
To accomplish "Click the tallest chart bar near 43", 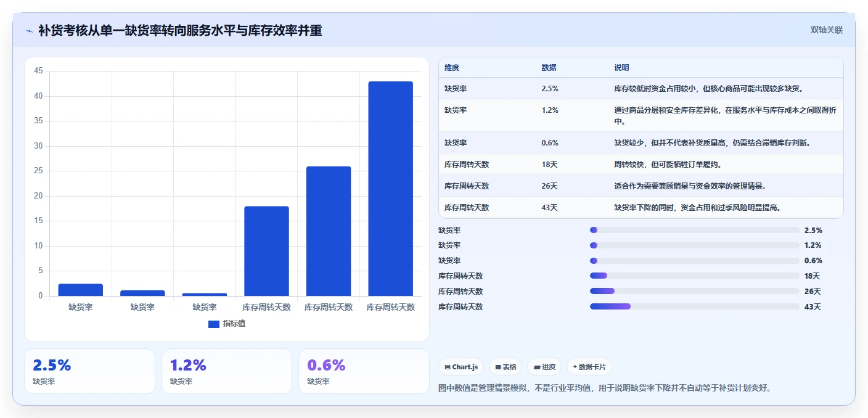I will tap(390, 189).
